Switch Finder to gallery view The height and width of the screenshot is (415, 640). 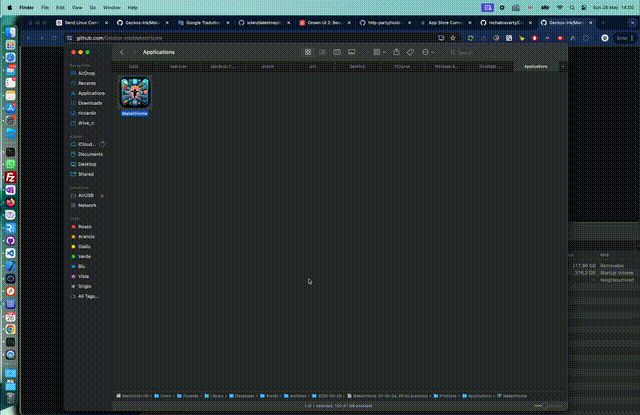(x=351, y=52)
